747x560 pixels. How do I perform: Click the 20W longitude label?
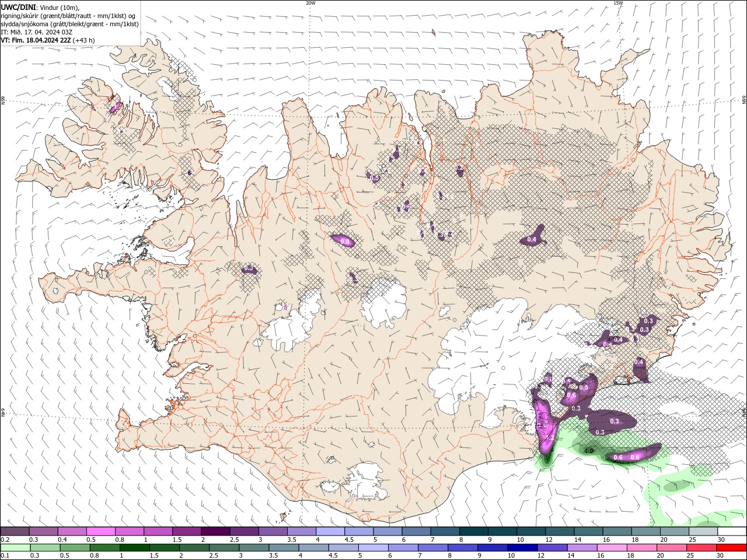(x=310, y=3)
